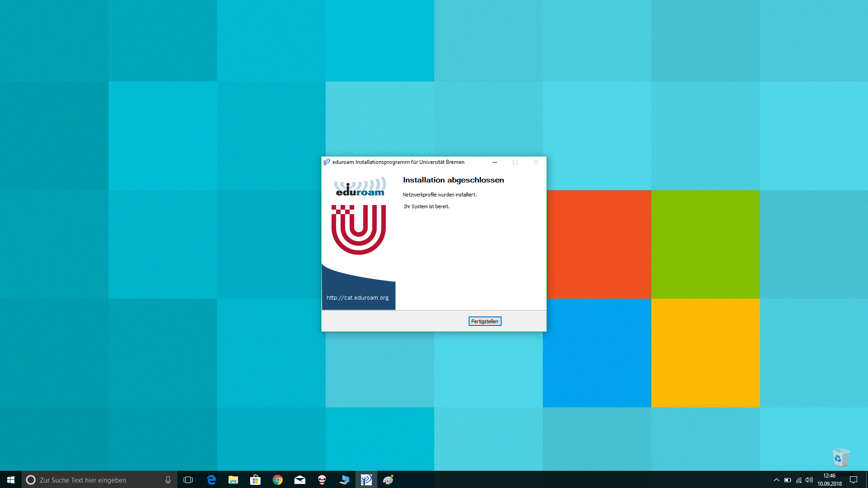Open the Action Center notifications icon
868x488 pixels.
(x=854, y=480)
